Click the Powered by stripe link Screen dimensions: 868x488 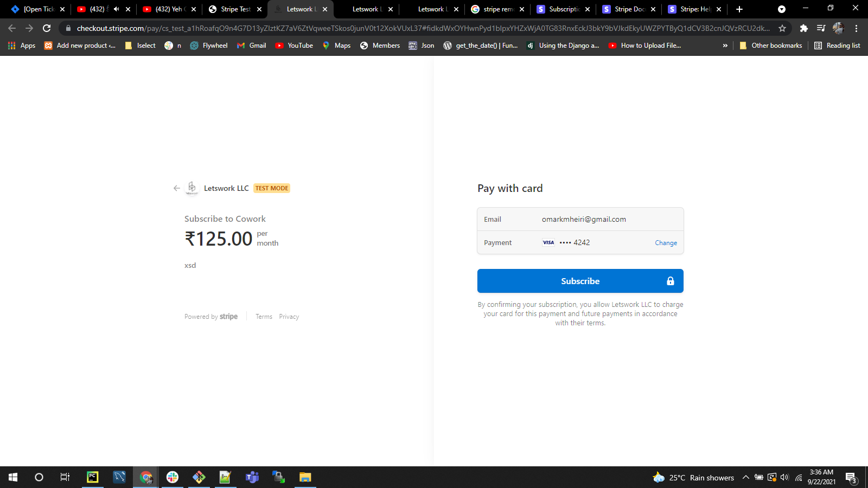coord(211,317)
